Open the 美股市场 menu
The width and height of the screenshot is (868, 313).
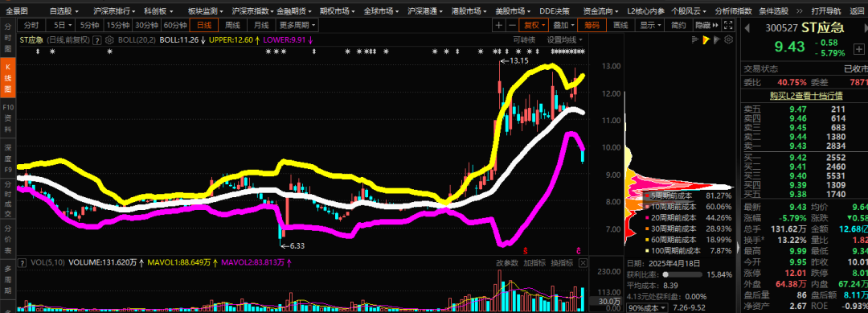(513, 10)
